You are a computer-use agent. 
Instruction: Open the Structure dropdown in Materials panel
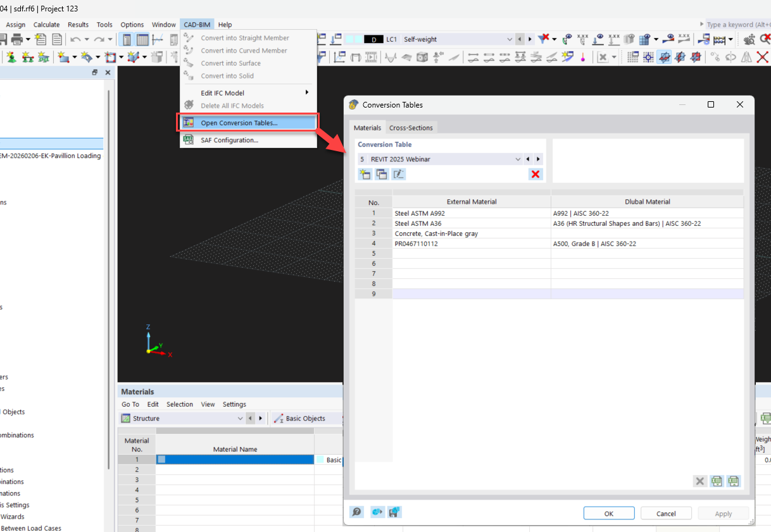[240, 418]
